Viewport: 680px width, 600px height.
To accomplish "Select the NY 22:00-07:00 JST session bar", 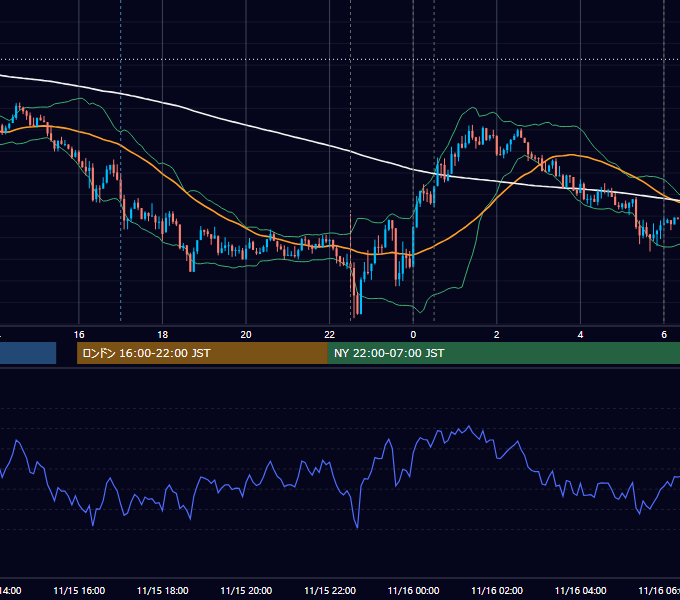I will click(503, 353).
